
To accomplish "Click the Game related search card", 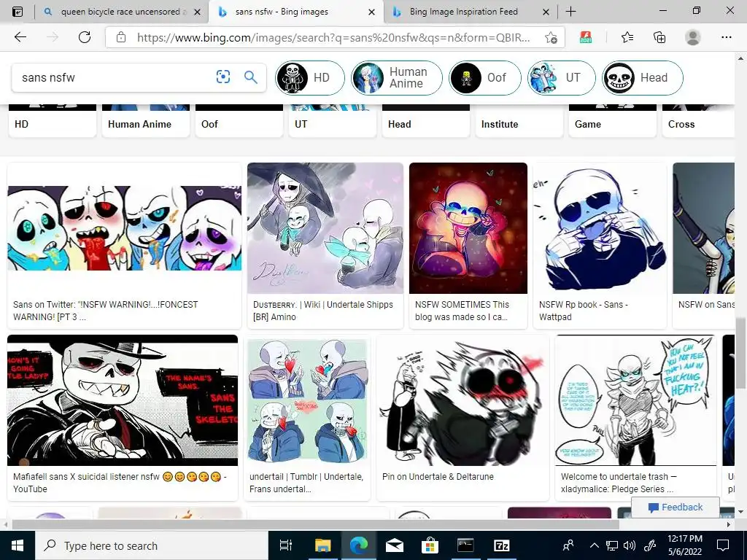I will tap(613, 121).
